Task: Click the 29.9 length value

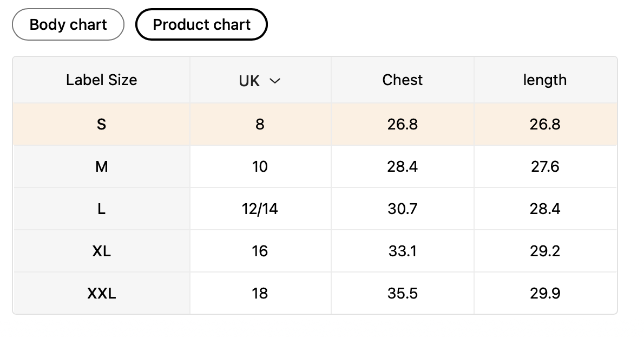Action: coord(544,294)
